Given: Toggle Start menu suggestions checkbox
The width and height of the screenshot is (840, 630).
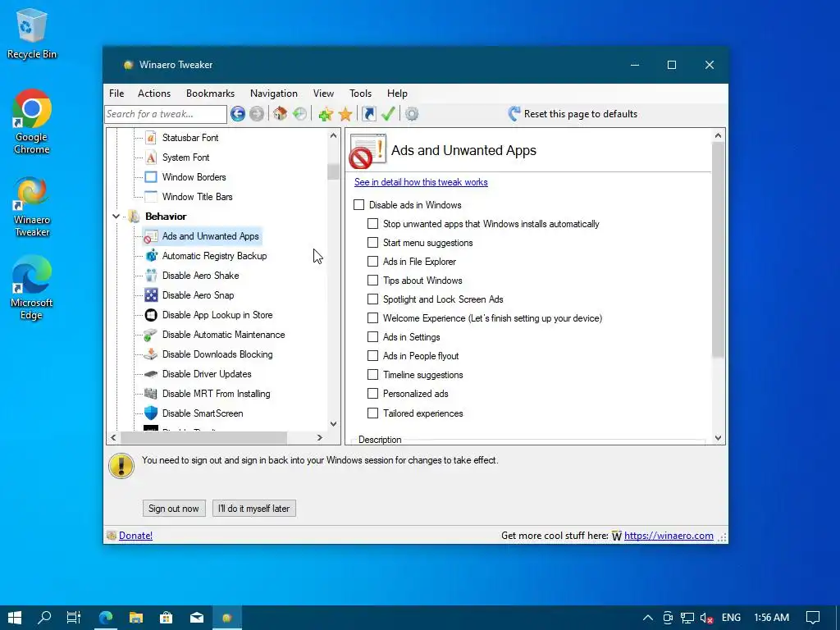Looking at the screenshot, I should coord(373,242).
